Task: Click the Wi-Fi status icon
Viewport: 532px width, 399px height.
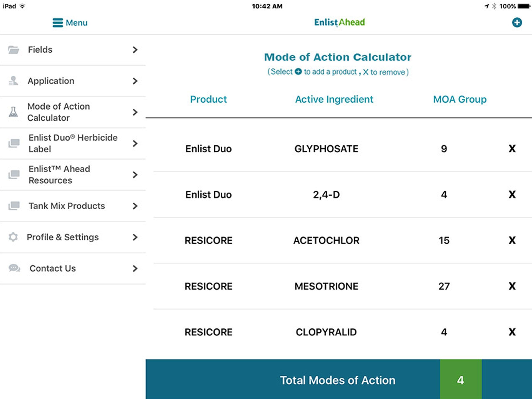Action: pyautogui.click(x=22, y=6)
